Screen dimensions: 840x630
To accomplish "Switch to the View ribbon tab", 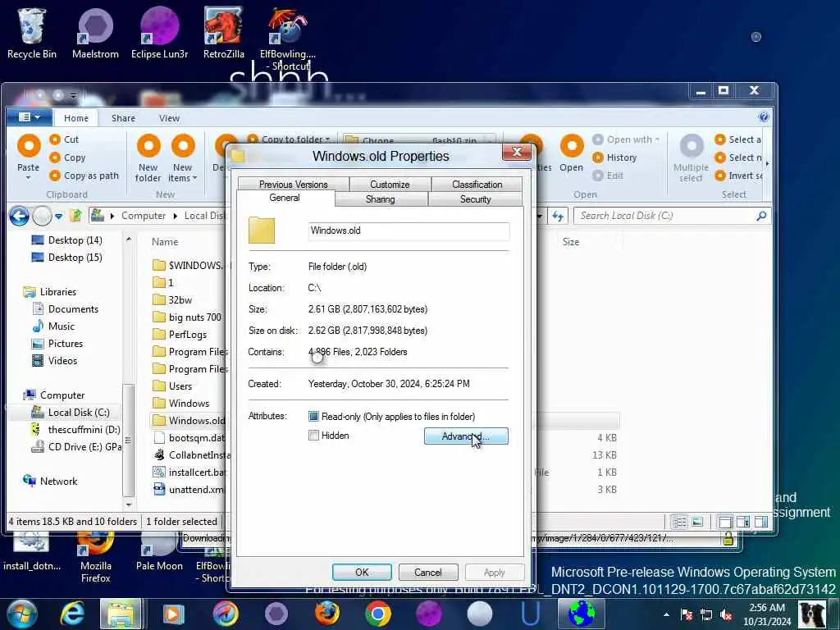I will [169, 118].
